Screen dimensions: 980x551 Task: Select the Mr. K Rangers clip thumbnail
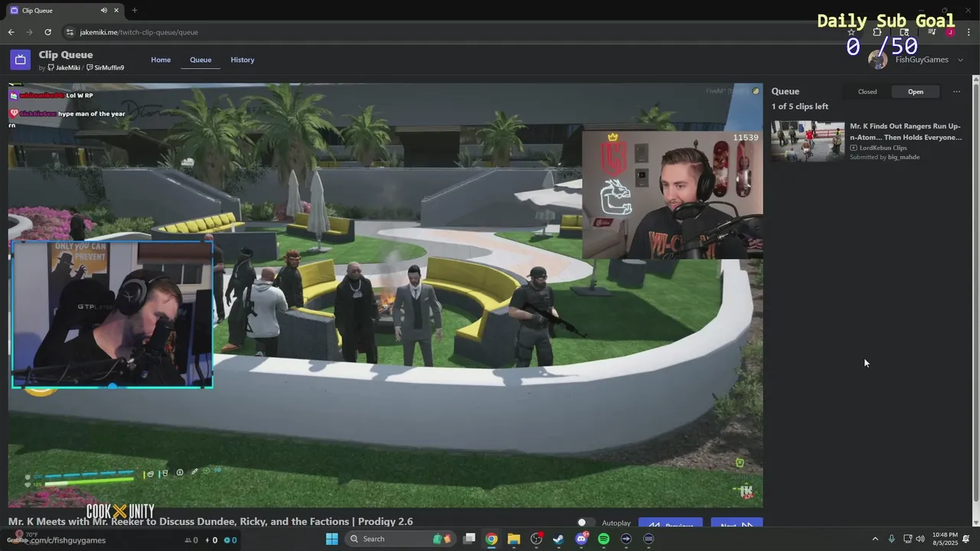pyautogui.click(x=808, y=141)
